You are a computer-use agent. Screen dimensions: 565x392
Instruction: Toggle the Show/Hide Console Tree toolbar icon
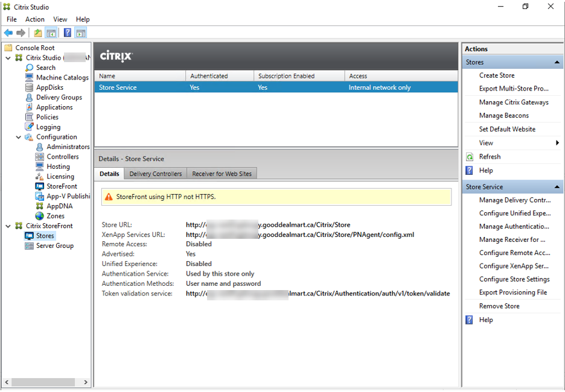(x=51, y=33)
